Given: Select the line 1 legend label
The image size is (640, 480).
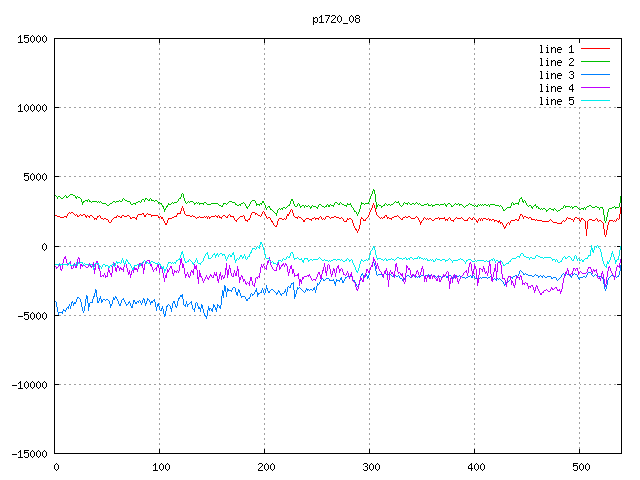Looking at the screenshot, I should click(x=557, y=49).
